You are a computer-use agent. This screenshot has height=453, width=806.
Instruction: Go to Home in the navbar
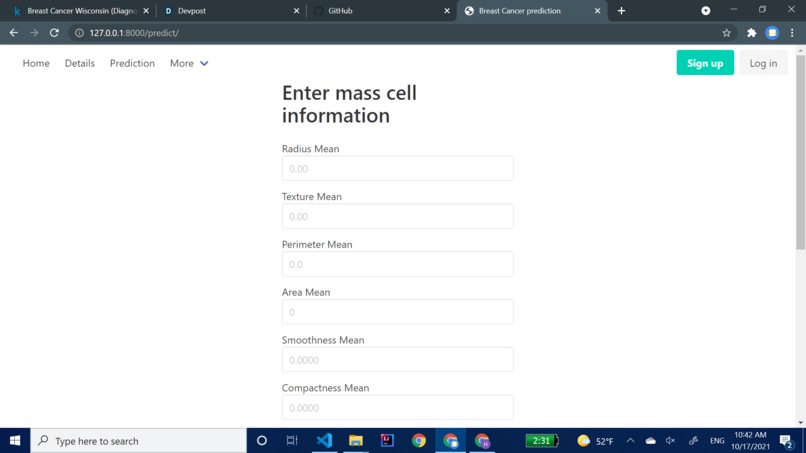click(x=36, y=63)
